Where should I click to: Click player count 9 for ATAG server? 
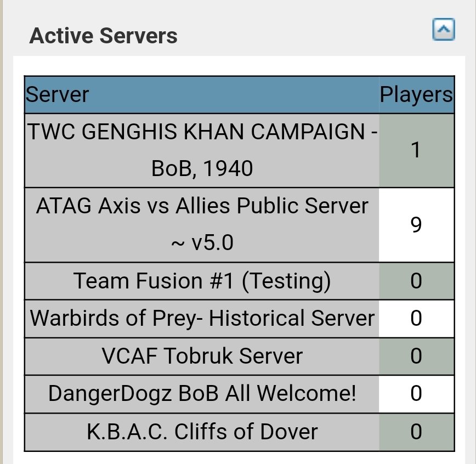[x=416, y=225]
